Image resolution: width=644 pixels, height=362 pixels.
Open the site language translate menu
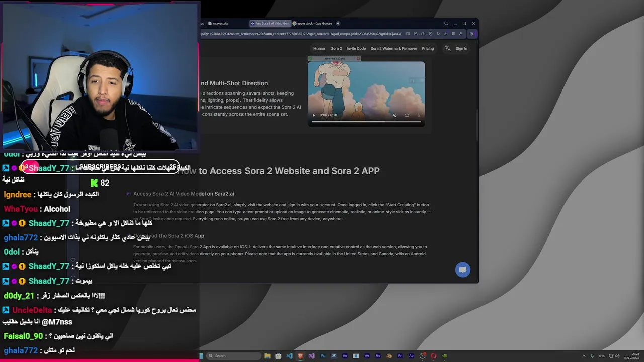[x=447, y=49]
